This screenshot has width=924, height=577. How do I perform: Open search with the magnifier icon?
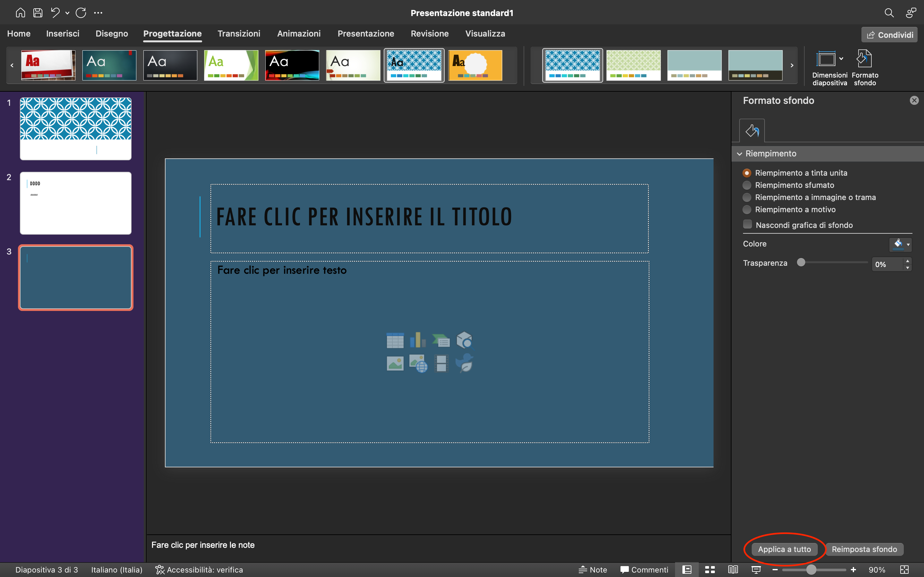pos(889,13)
